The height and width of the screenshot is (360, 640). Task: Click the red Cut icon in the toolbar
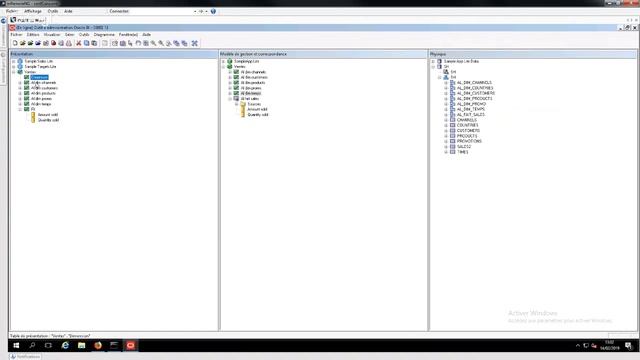click(79, 43)
